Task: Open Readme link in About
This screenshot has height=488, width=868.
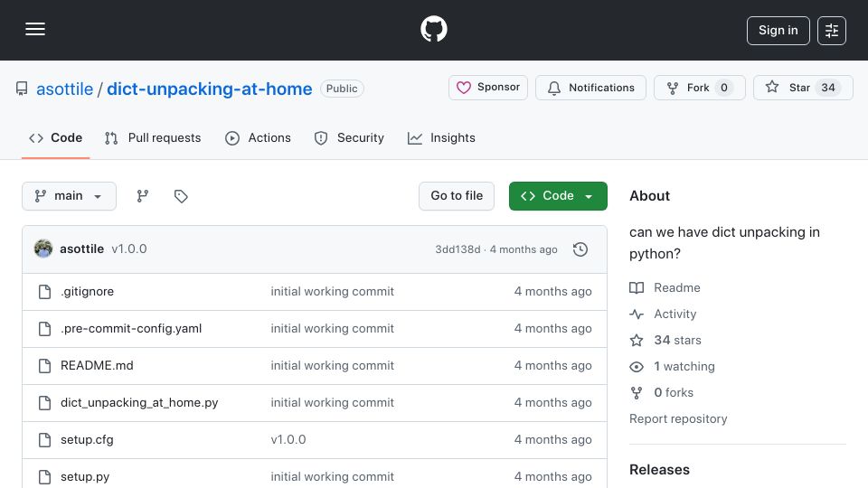Action: (x=665, y=287)
